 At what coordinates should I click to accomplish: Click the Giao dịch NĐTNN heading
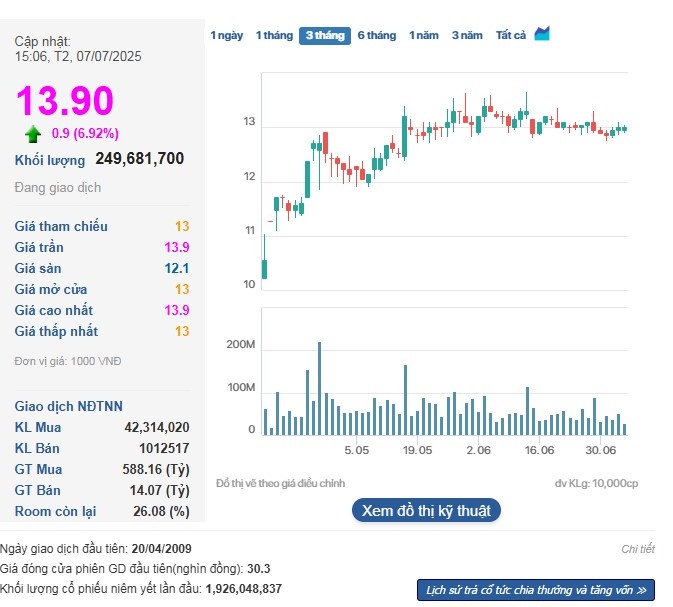[69, 406]
